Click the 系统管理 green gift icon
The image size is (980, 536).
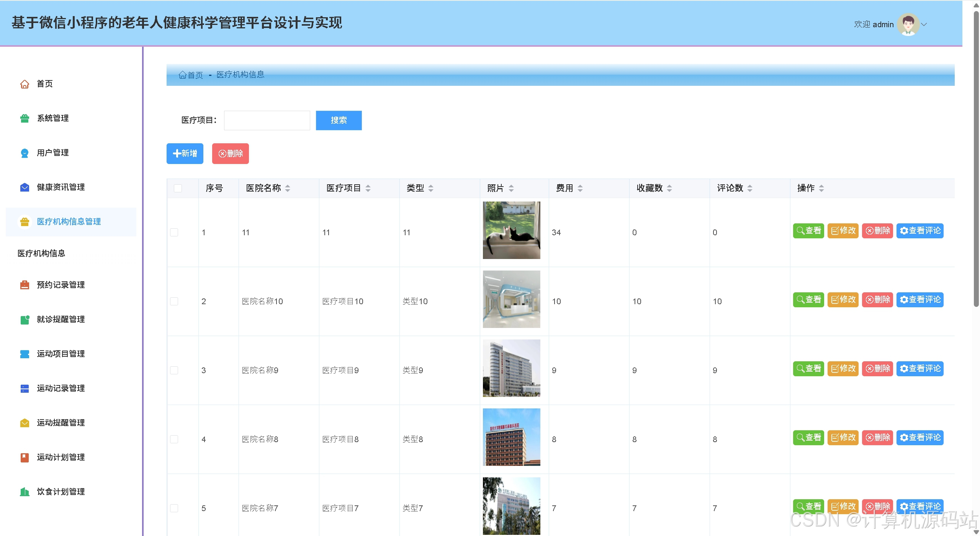25,118
